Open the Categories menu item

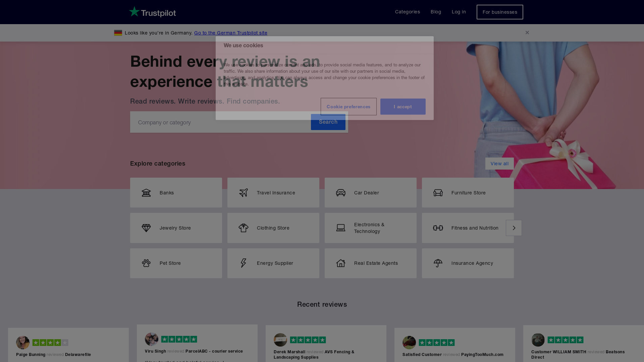coord(408,12)
